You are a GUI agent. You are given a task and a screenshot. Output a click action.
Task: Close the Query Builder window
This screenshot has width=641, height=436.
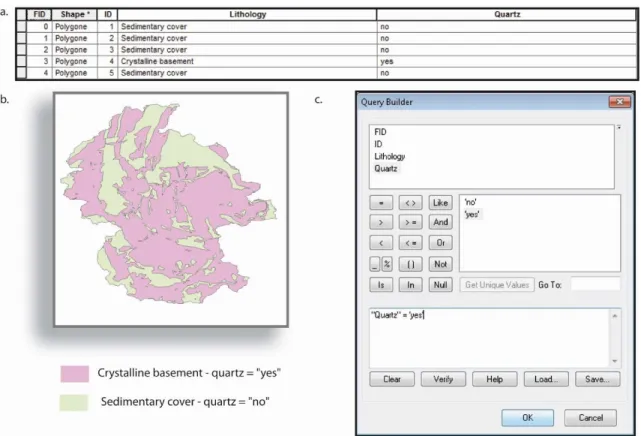(x=620, y=102)
